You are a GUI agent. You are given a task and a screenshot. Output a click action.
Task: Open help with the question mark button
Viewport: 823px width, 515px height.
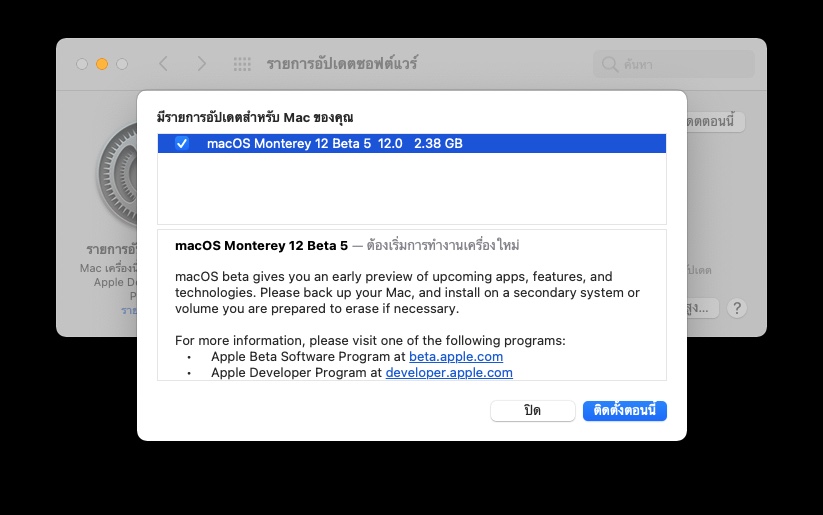[x=737, y=308]
